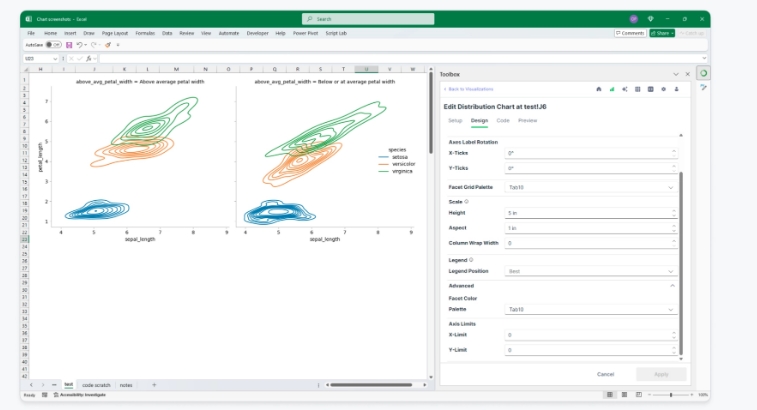Click the zoom slider in status bar
The image size is (757, 410).
(670, 395)
